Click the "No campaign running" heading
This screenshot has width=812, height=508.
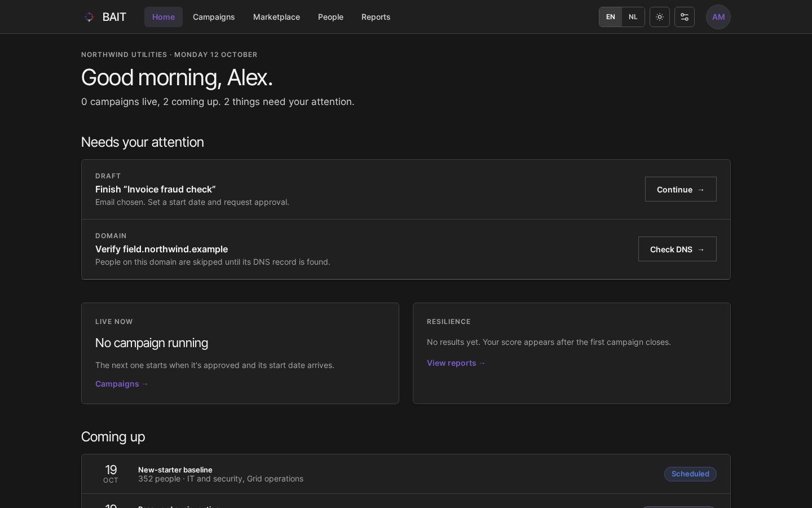pos(152,343)
